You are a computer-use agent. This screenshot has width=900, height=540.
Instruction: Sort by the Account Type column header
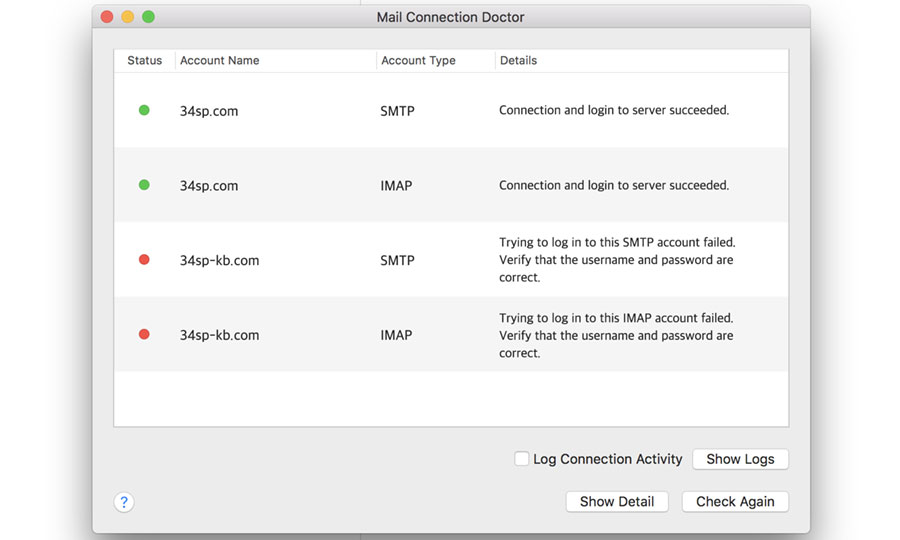(x=436, y=60)
